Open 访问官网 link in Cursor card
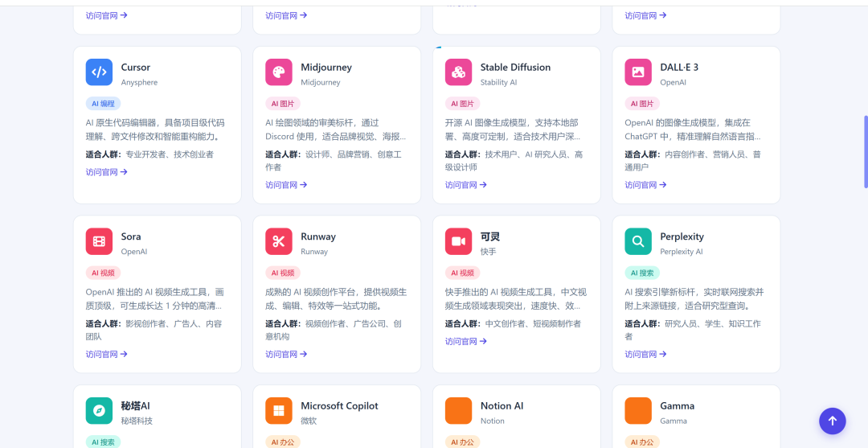Screen dimensions: 868x448 click(107, 171)
